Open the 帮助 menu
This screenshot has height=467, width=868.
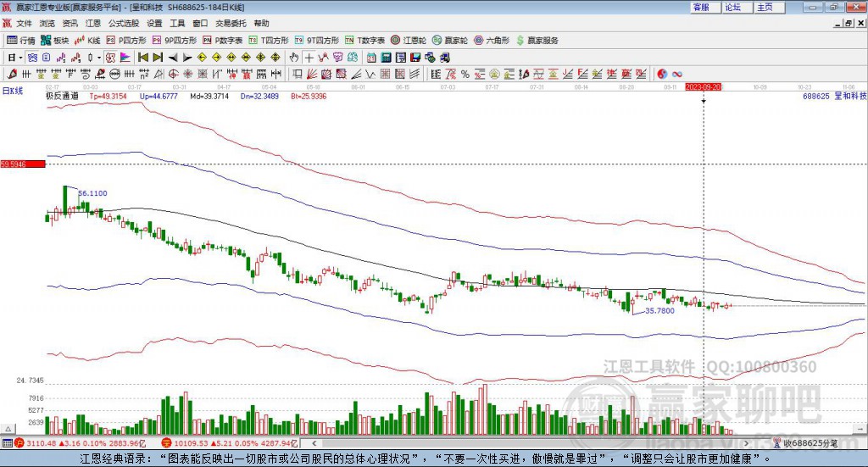click(261, 23)
